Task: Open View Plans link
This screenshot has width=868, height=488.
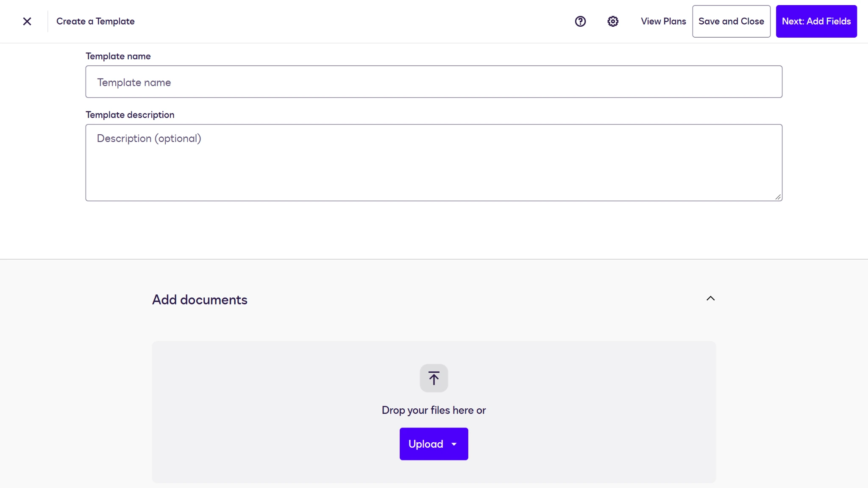Action: [663, 21]
